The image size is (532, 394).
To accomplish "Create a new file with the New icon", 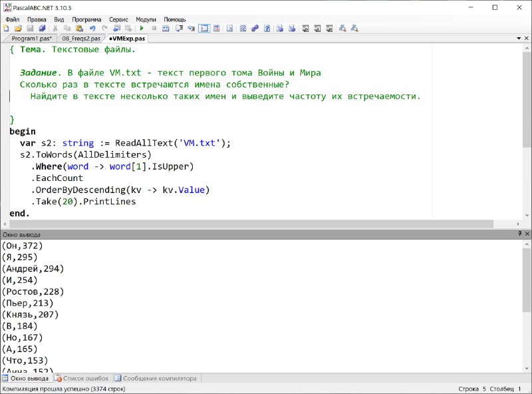I will pos(6,29).
